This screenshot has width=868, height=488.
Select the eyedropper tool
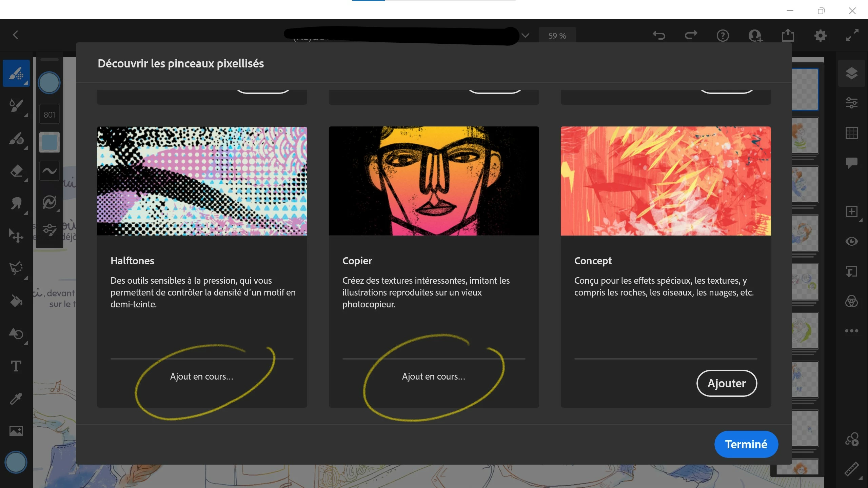16,399
